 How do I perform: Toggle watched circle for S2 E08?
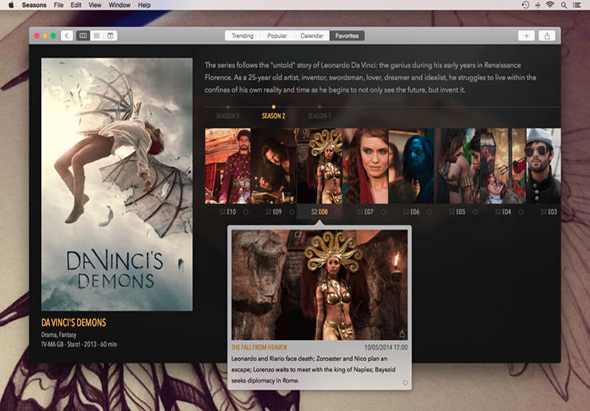(338, 212)
